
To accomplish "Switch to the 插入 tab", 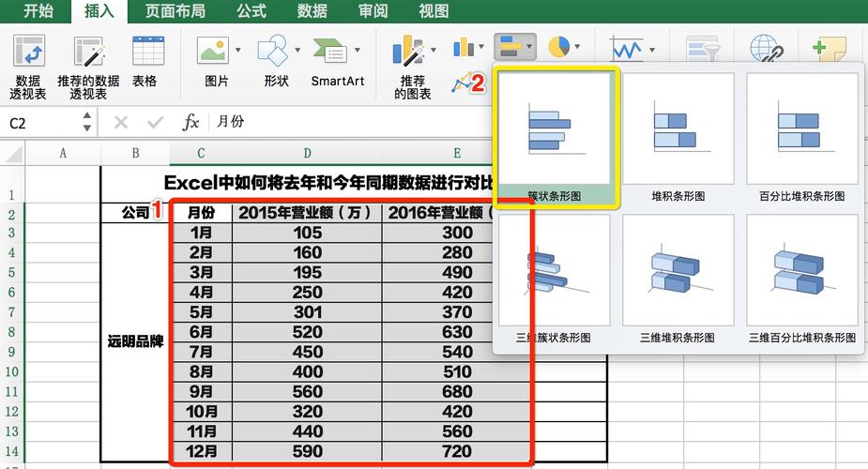I will [99, 11].
